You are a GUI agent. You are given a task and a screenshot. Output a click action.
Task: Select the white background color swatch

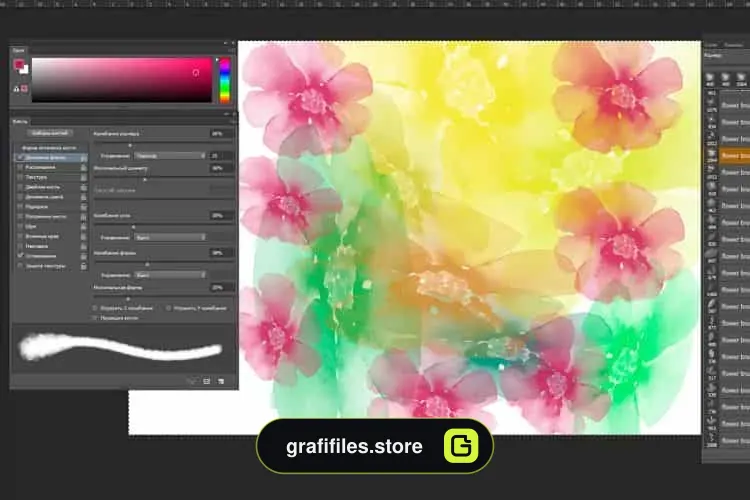pos(24,69)
